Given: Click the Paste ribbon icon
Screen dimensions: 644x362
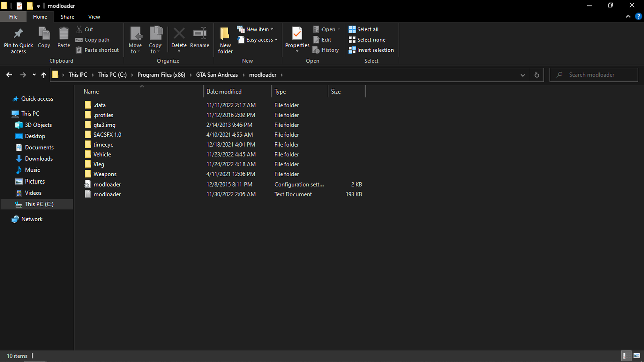Looking at the screenshot, I should coord(64,34).
